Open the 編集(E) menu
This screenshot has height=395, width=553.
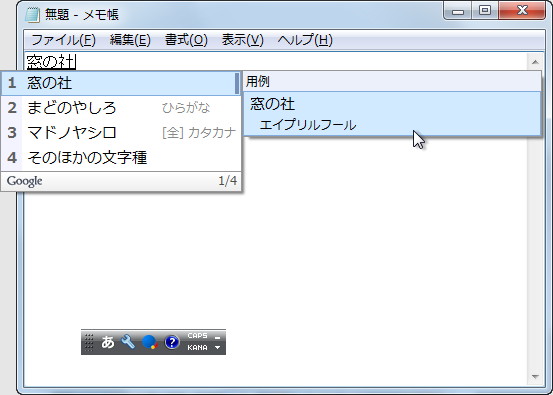[130, 40]
